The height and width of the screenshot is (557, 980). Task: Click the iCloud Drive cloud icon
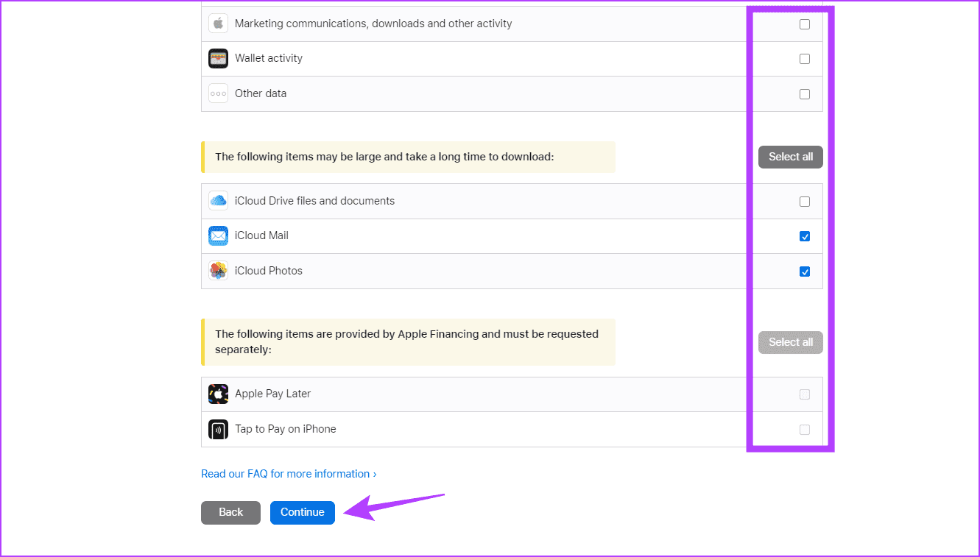(x=218, y=201)
